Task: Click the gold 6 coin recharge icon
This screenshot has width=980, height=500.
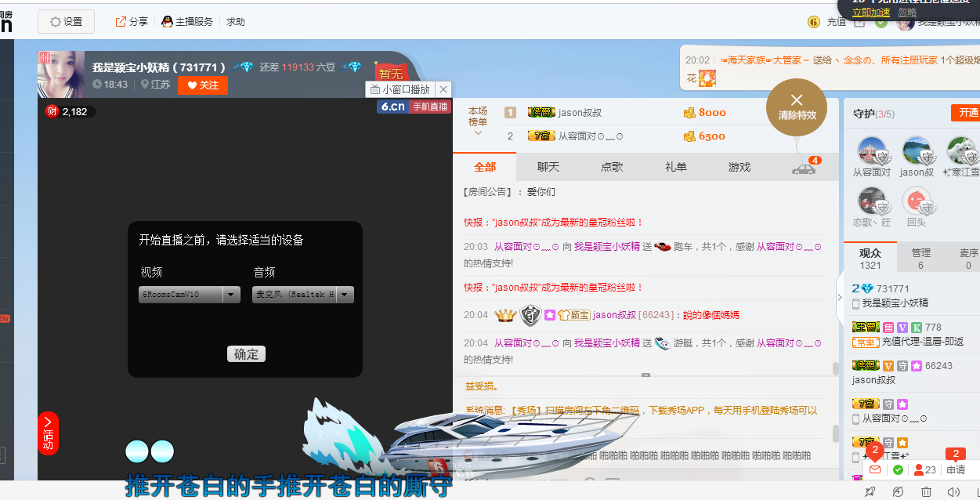Action: pyautogui.click(x=814, y=22)
